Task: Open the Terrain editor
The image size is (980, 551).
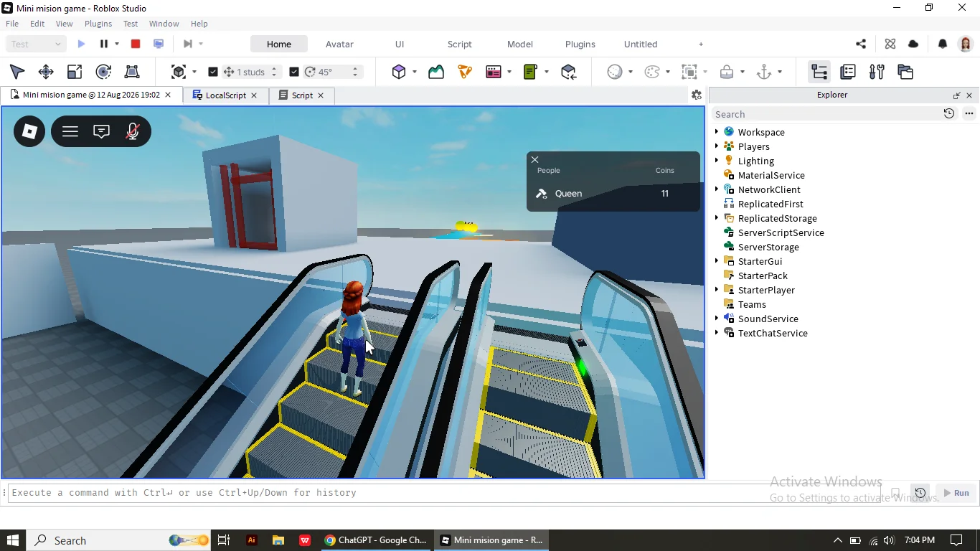Action: [x=436, y=72]
